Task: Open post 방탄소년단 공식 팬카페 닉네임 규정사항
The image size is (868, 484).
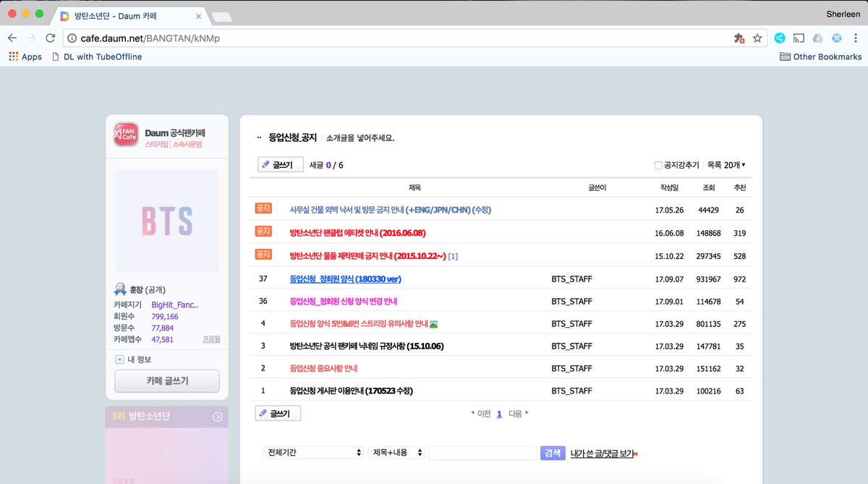Action: (x=366, y=346)
